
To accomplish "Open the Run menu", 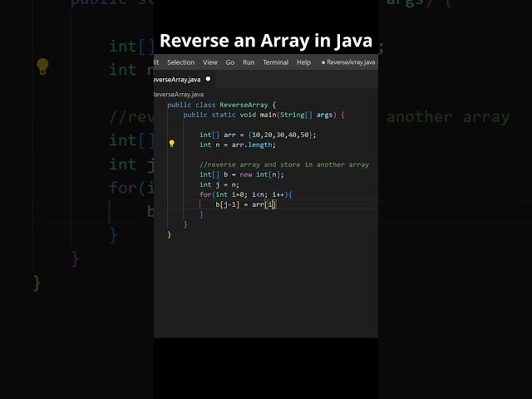I will click(x=249, y=62).
